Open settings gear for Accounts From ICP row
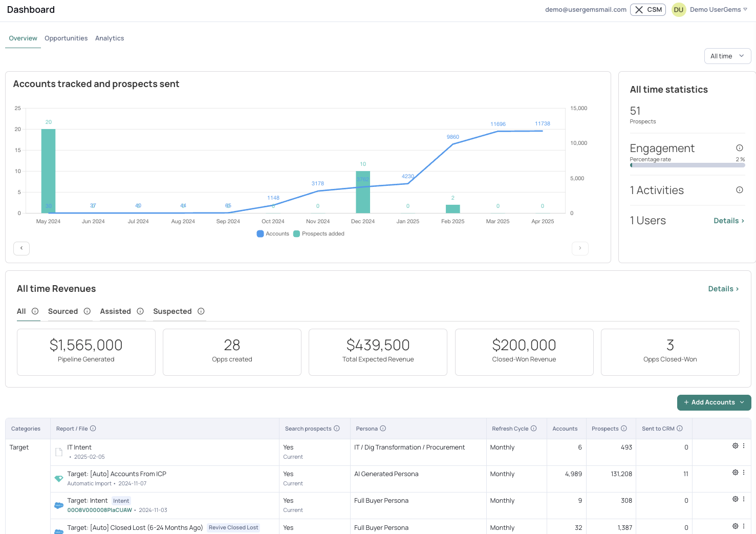 tap(736, 473)
